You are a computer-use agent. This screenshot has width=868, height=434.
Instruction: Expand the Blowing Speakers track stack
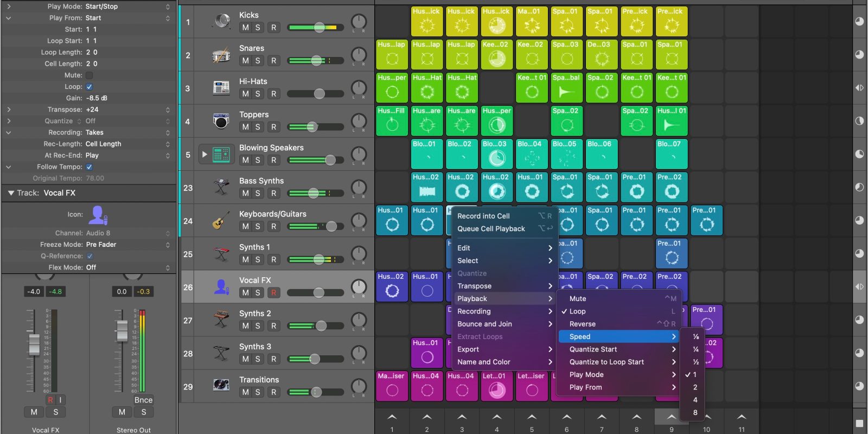pos(205,155)
